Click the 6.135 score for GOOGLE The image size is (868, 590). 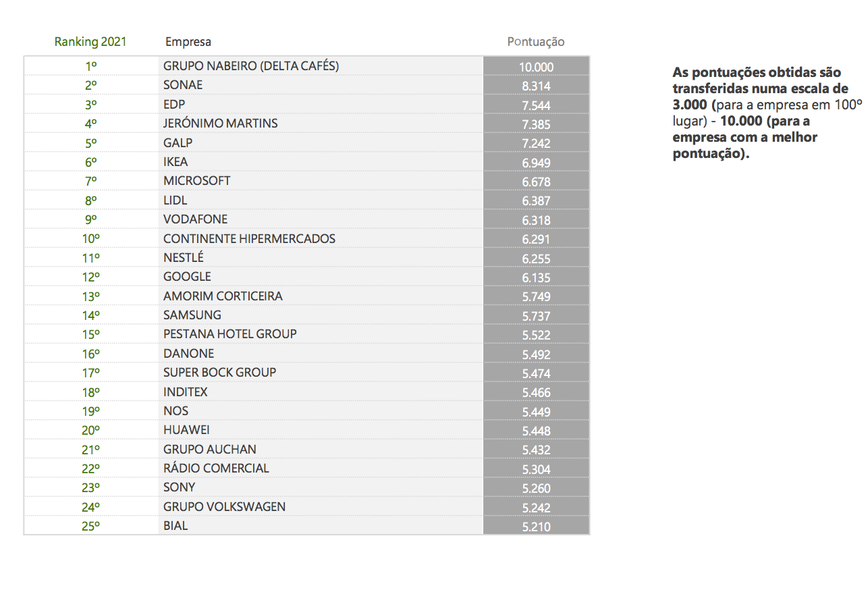(x=536, y=277)
